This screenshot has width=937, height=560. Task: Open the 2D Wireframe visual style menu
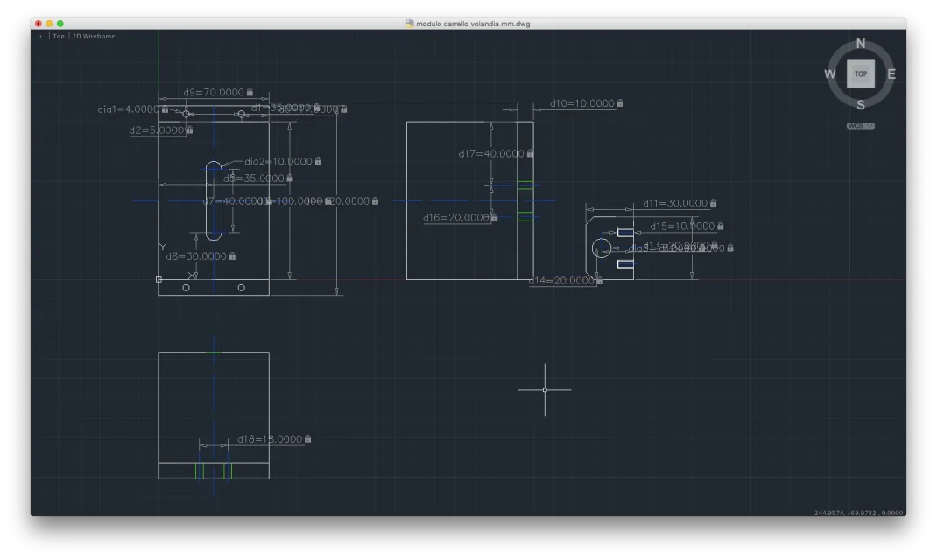coord(93,37)
